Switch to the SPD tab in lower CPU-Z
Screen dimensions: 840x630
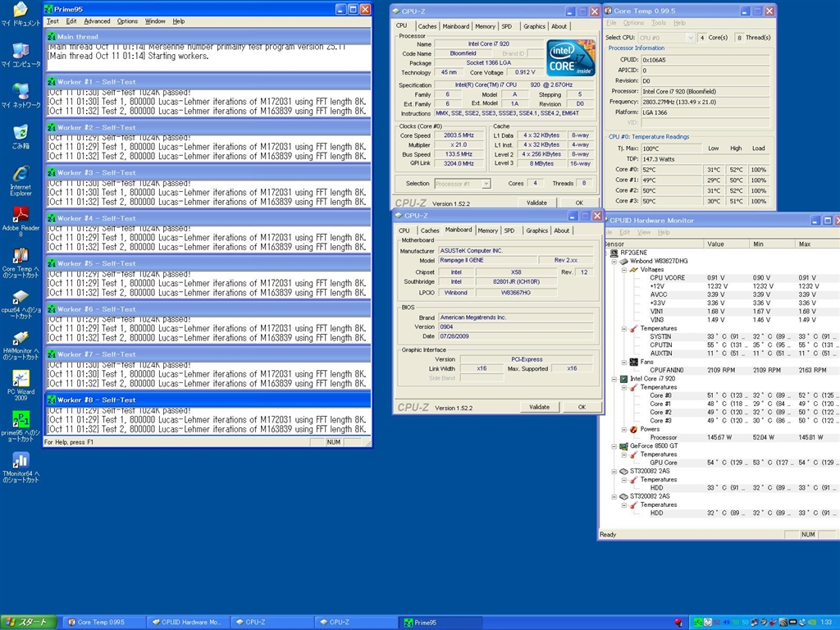(509, 231)
